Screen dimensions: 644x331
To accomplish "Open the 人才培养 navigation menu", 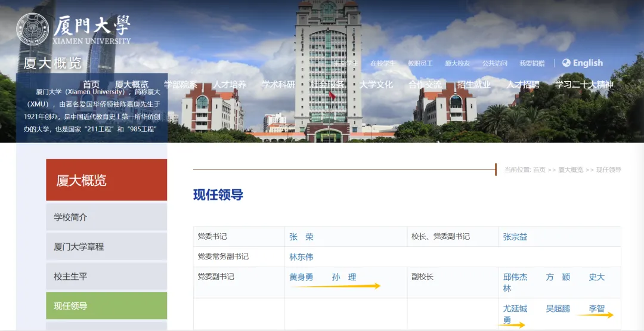I will tap(230, 85).
